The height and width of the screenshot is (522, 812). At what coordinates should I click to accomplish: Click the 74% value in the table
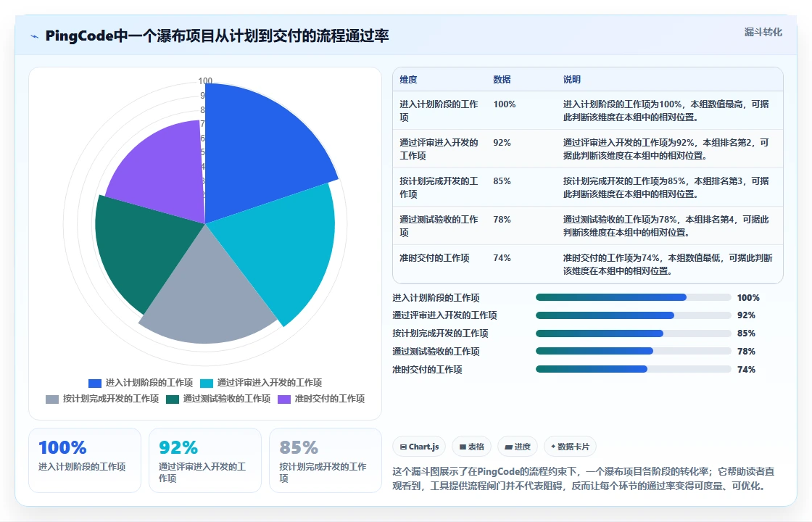[x=502, y=257]
